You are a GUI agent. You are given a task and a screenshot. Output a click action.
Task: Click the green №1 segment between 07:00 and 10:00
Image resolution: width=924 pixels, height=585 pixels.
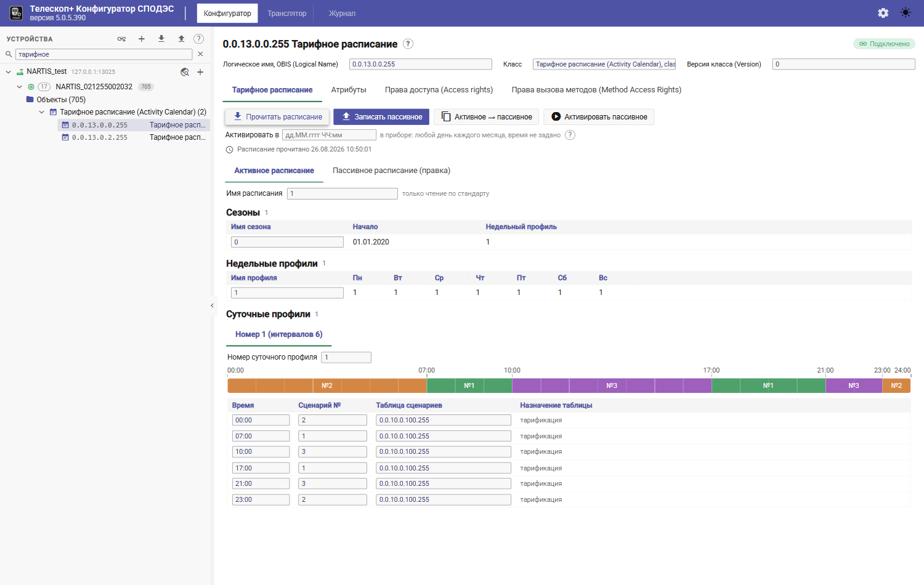point(469,385)
